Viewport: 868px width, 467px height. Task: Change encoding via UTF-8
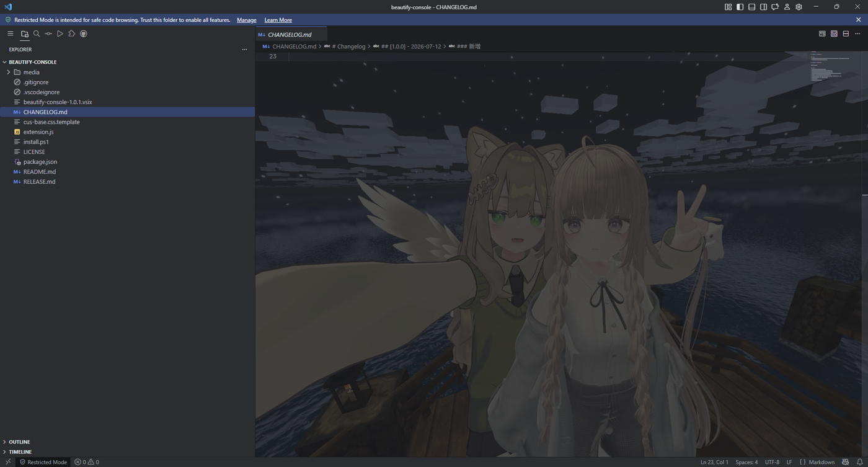pos(772,462)
